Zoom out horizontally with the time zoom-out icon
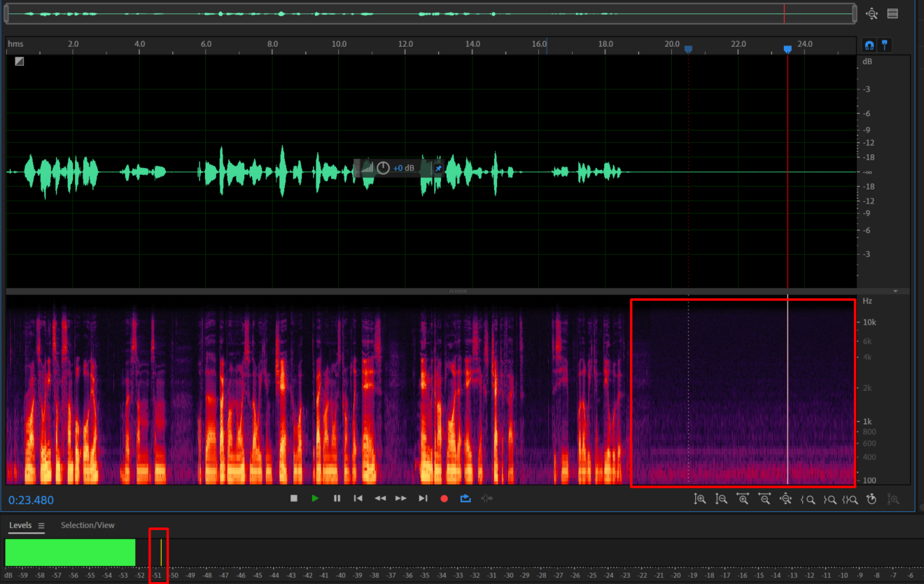 tap(764, 499)
